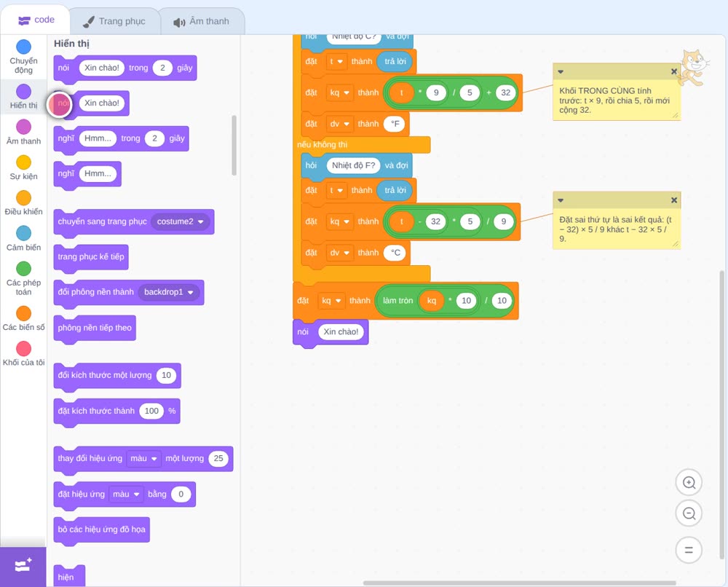
Task: Select the Cảm biến category
Action: coord(23,238)
